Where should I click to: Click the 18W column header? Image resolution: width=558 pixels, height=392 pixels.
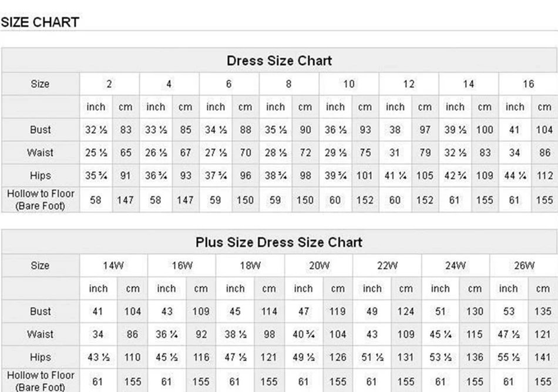pyautogui.click(x=250, y=265)
